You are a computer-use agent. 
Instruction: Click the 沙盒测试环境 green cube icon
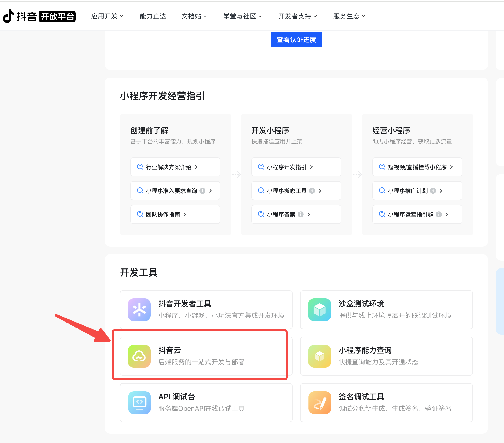[319, 309]
